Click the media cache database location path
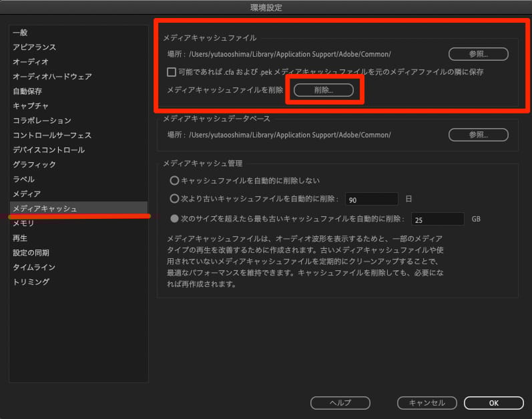The width and height of the screenshot is (532, 419). [290, 135]
